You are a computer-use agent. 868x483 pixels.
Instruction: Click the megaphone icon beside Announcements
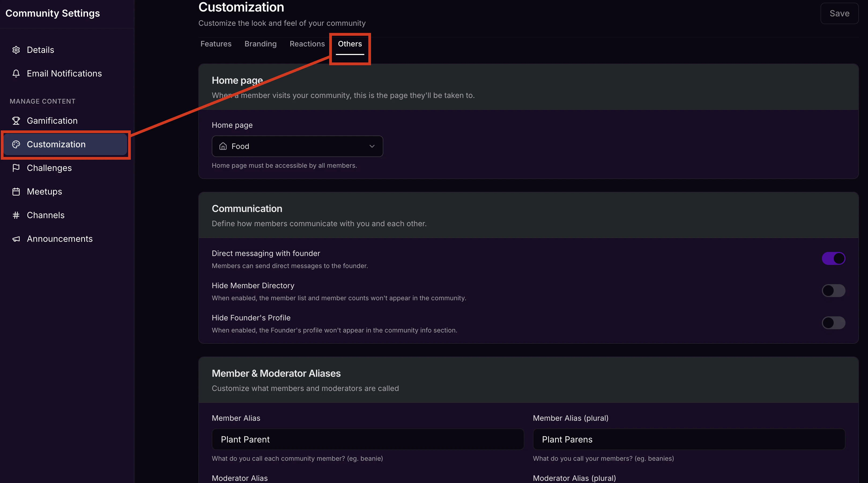pos(16,239)
